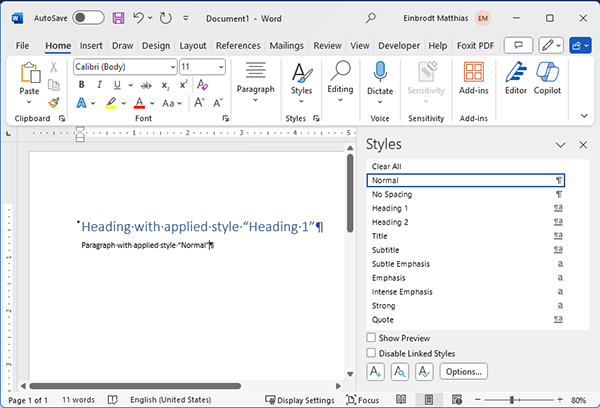Click the Options... button in Styles pane
This screenshot has height=408, width=600.
coord(463,372)
